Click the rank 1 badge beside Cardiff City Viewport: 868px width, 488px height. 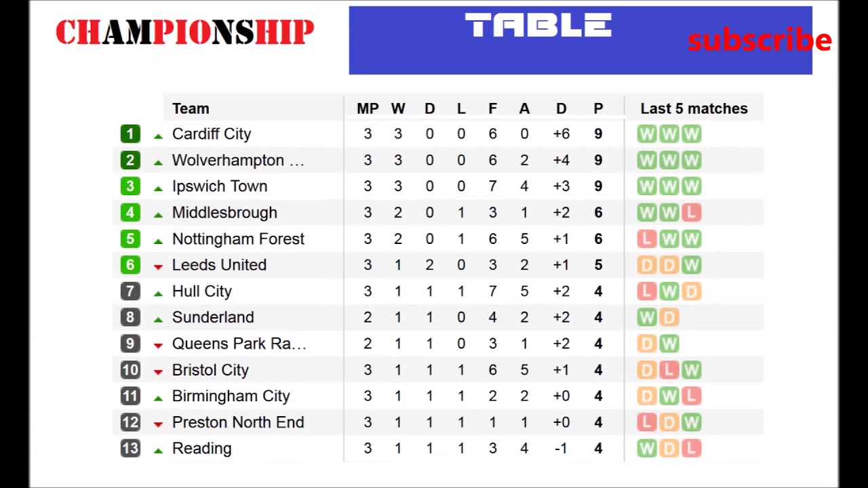pyautogui.click(x=130, y=134)
